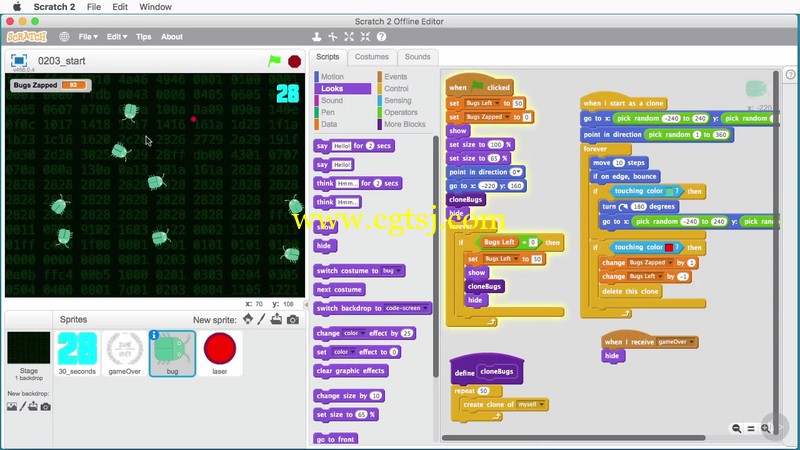Select the laser sprite thumbnail

coord(219,353)
